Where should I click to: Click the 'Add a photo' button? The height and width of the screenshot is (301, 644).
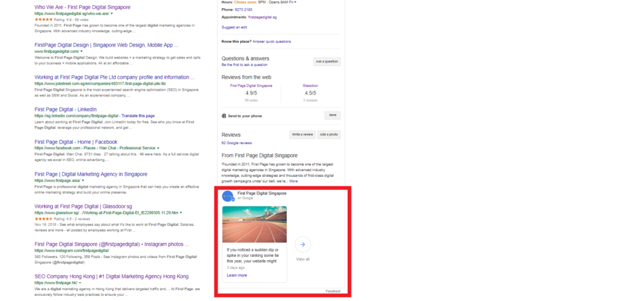tap(328, 135)
